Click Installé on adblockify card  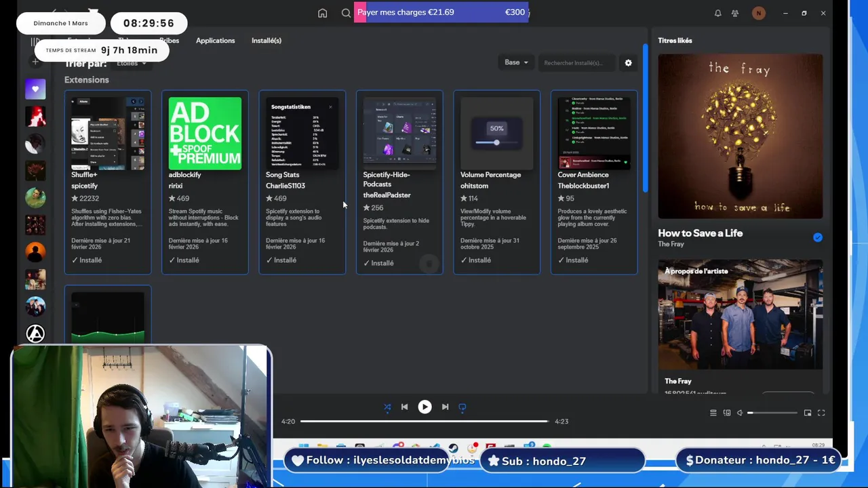coord(184,260)
